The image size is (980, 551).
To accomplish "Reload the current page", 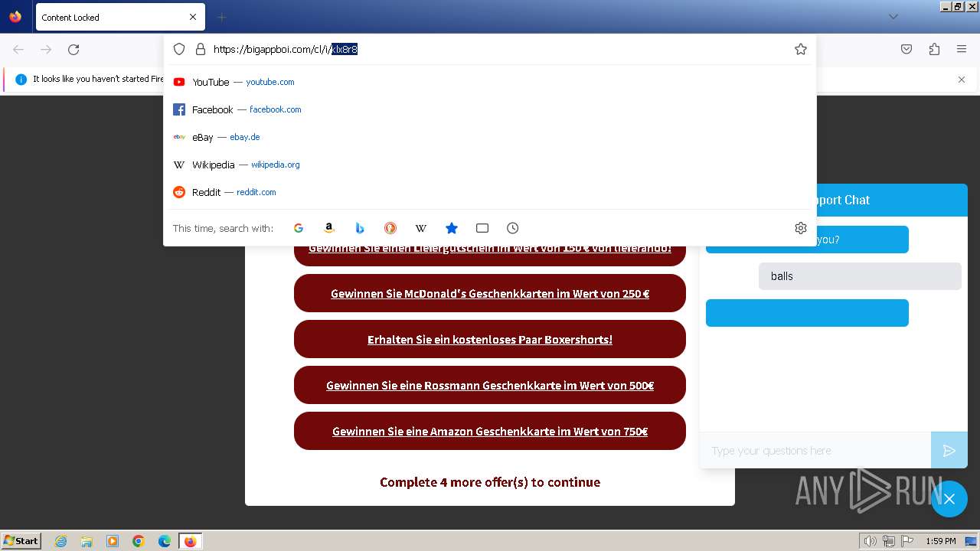I will (x=73, y=50).
